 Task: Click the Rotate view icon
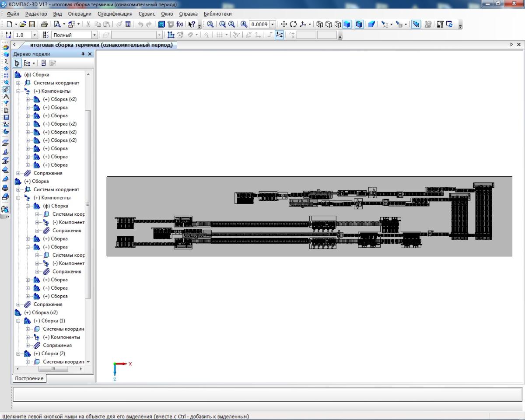coord(293,24)
